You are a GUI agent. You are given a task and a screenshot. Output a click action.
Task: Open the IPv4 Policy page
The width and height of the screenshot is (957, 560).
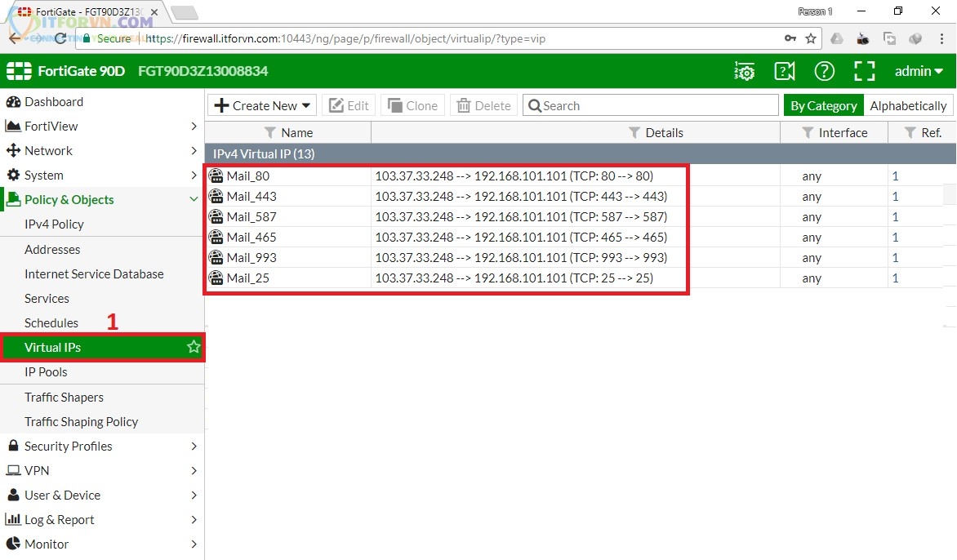[54, 224]
